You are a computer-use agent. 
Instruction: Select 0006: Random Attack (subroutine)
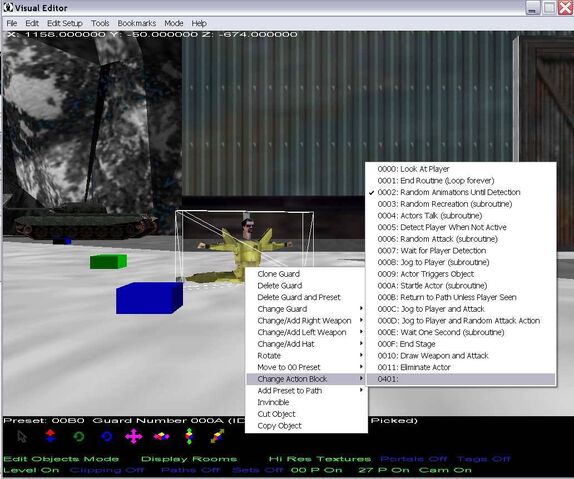click(461, 239)
